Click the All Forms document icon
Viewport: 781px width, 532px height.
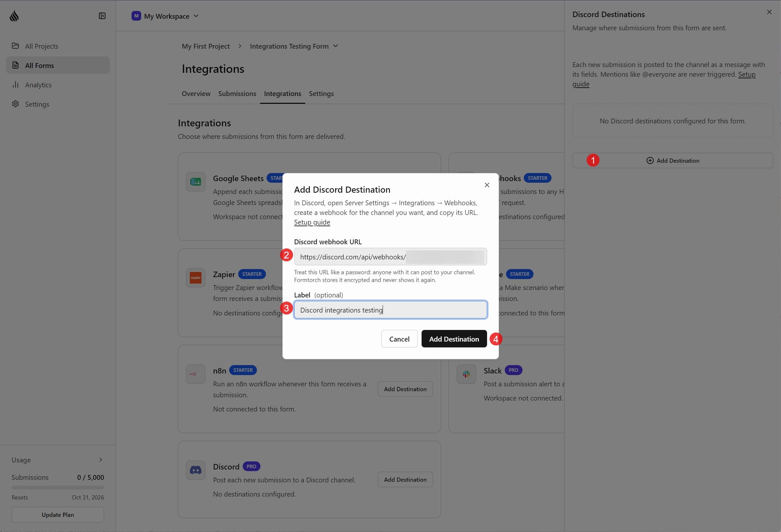coord(15,65)
